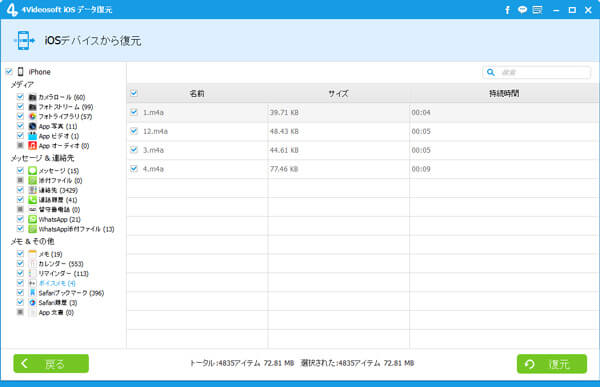The width and height of the screenshot is (600, 387).
Task: Select the 12.m4a file name
Action: click(155, 131)
